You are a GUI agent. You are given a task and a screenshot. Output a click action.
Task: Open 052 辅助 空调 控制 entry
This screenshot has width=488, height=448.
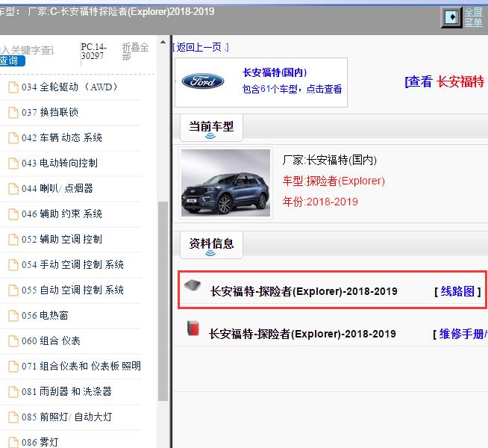[x=62, y=239]
